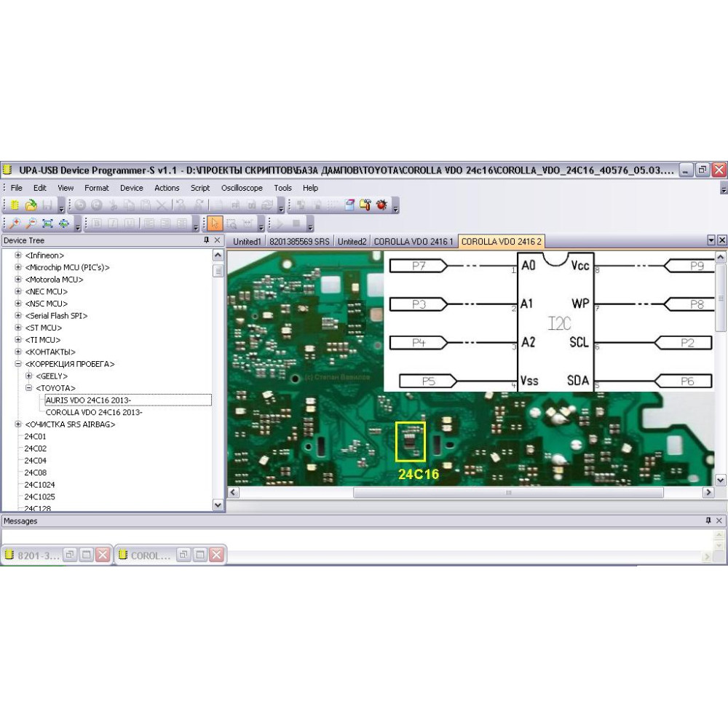
Task: Click the Device Tree scroll down arrow
Action: (x=218, y=505)
